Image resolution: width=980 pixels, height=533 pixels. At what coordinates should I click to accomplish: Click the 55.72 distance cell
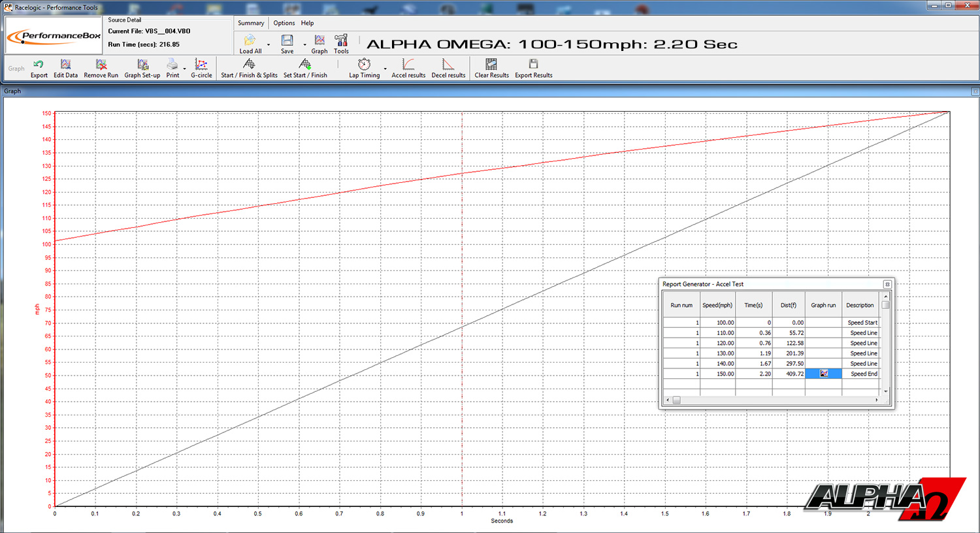click(x=789, y=332)
